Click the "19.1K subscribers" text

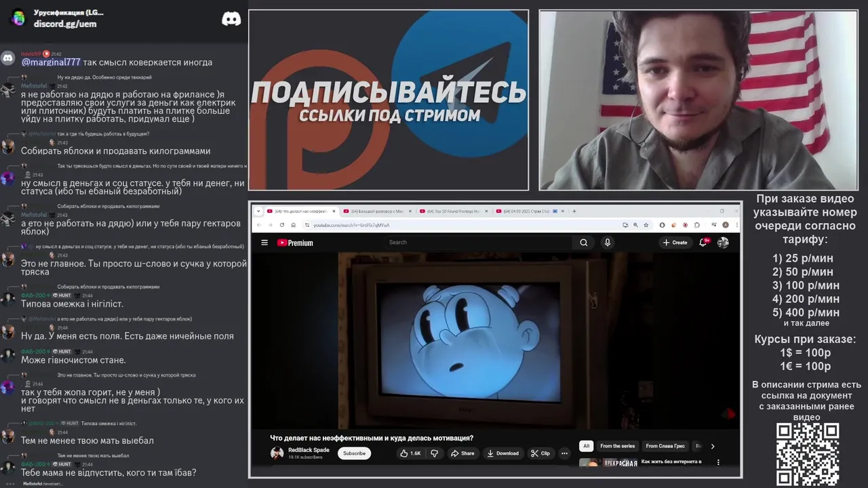[x=305, y=457]
